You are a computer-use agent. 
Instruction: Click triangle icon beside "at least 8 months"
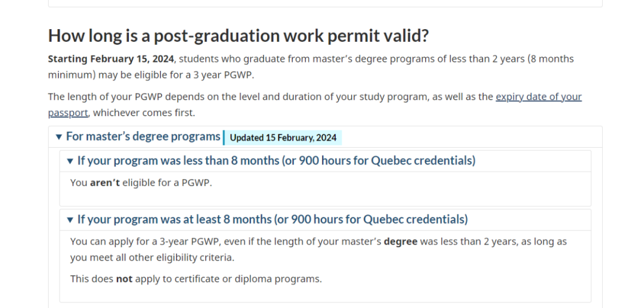[70, 220]
